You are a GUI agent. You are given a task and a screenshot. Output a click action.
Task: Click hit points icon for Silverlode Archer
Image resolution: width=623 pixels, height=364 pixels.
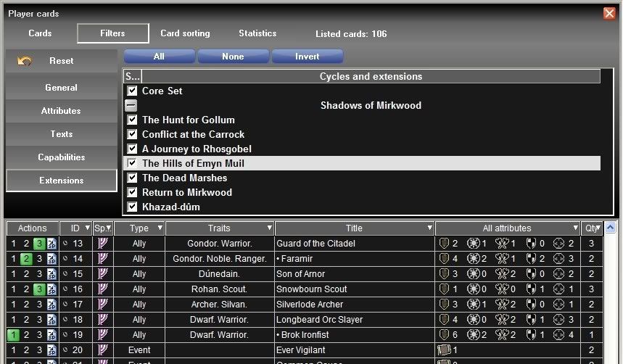(x=558, y=305)
